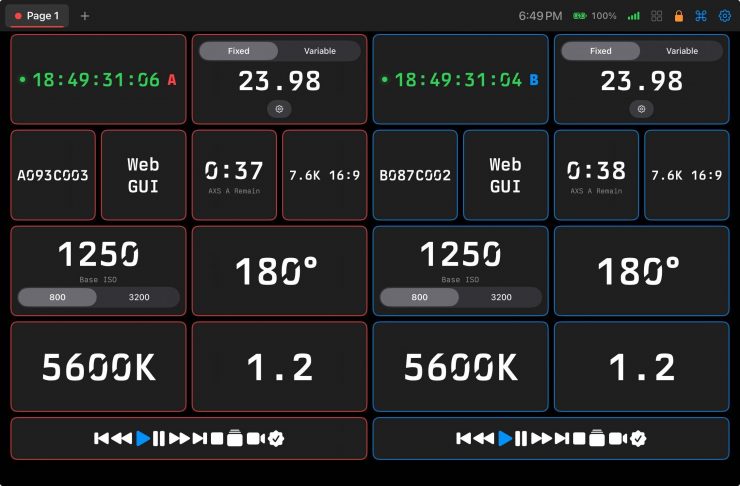Click the orange lock icon
Image resolution: width=740 pixels, height=486 pixels.
click(679, 16)
